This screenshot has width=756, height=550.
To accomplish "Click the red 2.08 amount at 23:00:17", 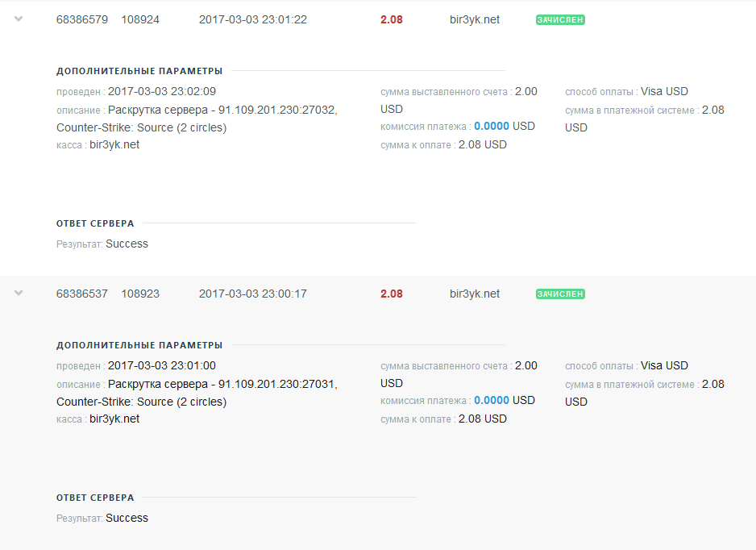I will [392, 294].
